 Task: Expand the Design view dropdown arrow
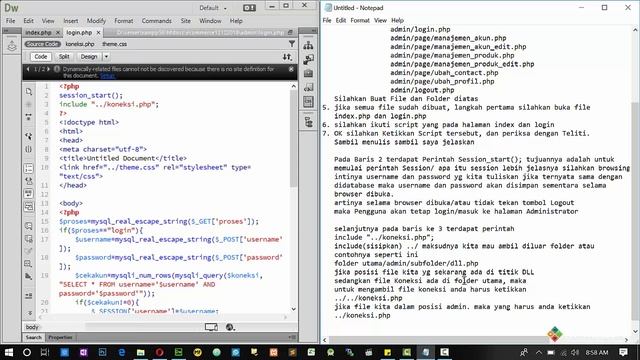tap(106, 57)
